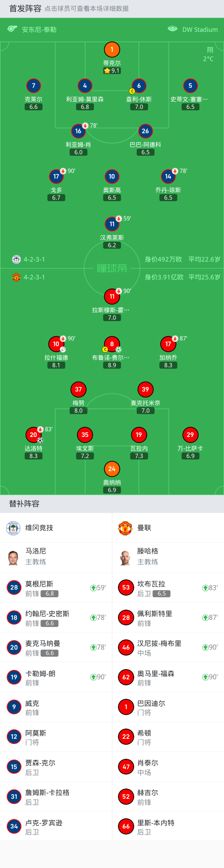This screenshot has width=224, height=868.
Task: Tap Wigan goalkeeper number 1 jersey
Action: pos(112,50)
